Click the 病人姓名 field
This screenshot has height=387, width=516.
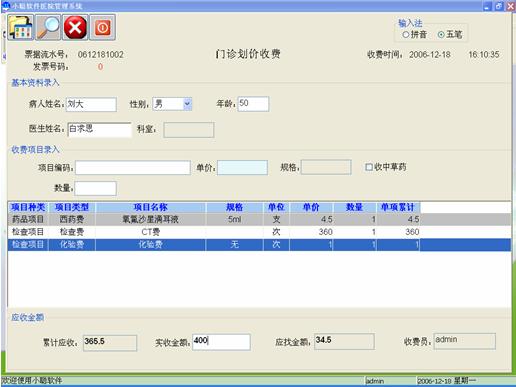tap(91, 104)
